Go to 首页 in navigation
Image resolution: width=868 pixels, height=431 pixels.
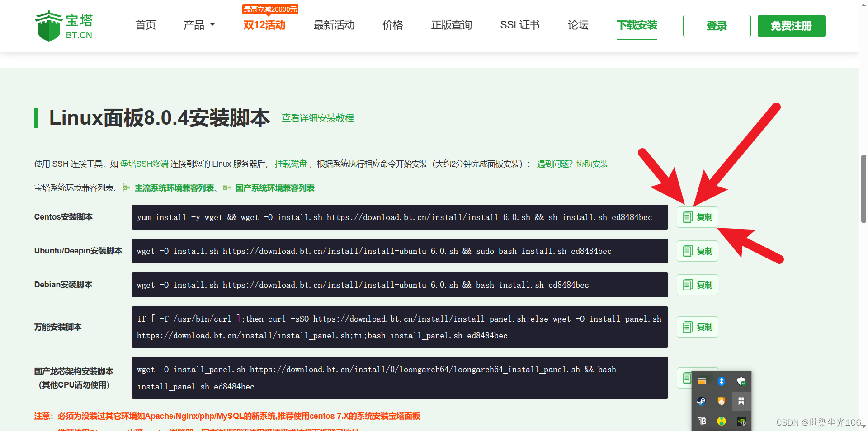pos(146,25)
